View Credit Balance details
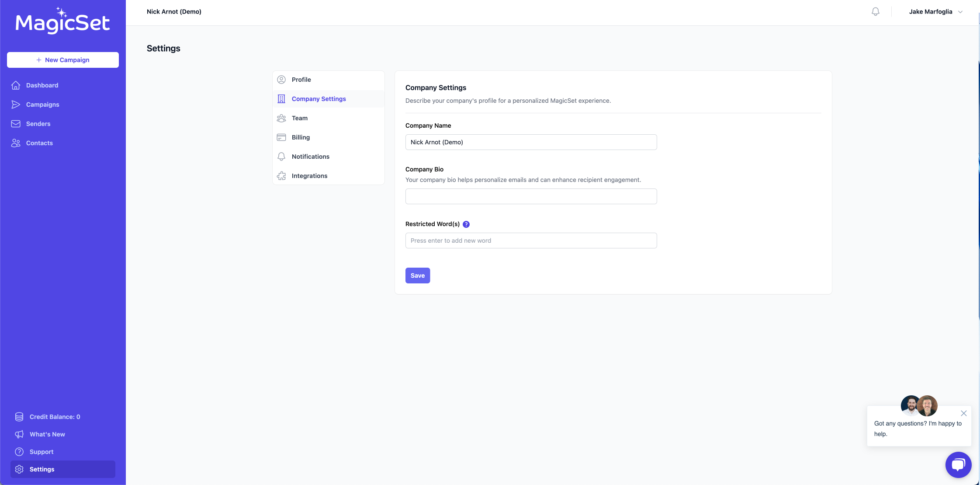This screenshot has height=485, width=980. point(63,417)
